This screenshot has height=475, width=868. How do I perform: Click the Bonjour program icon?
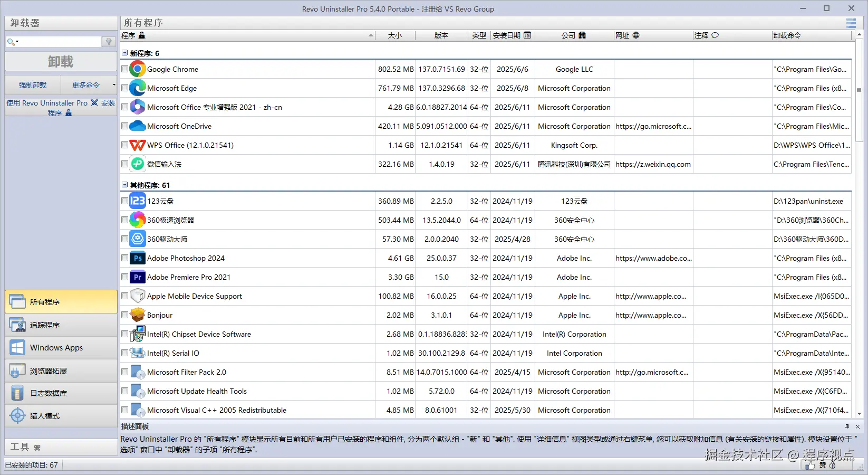tap(138, 315)
